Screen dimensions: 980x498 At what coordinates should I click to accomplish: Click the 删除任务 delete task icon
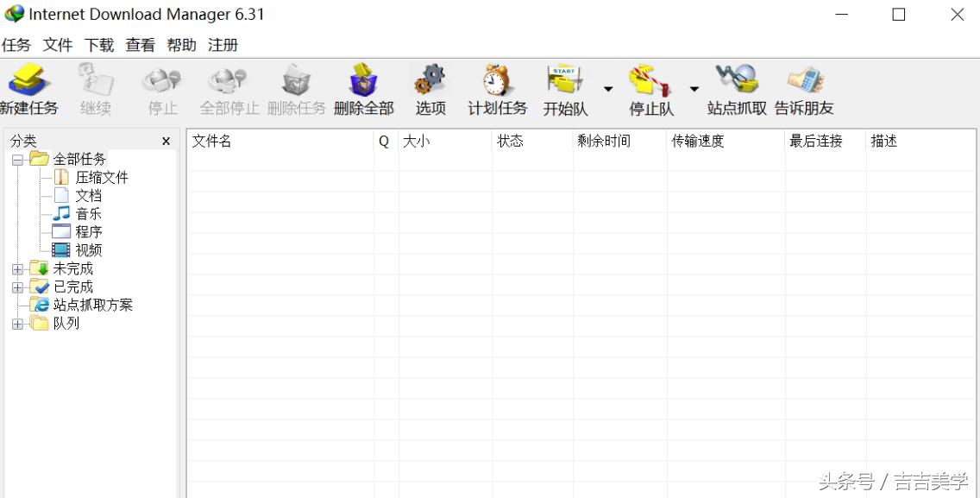pos(296,81)
